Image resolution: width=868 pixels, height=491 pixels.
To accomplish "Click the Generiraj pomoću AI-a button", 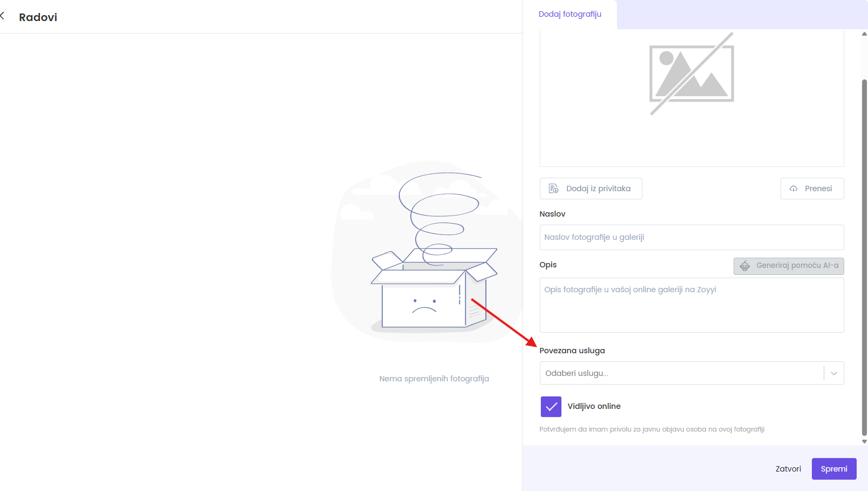I will click(797, 266).
